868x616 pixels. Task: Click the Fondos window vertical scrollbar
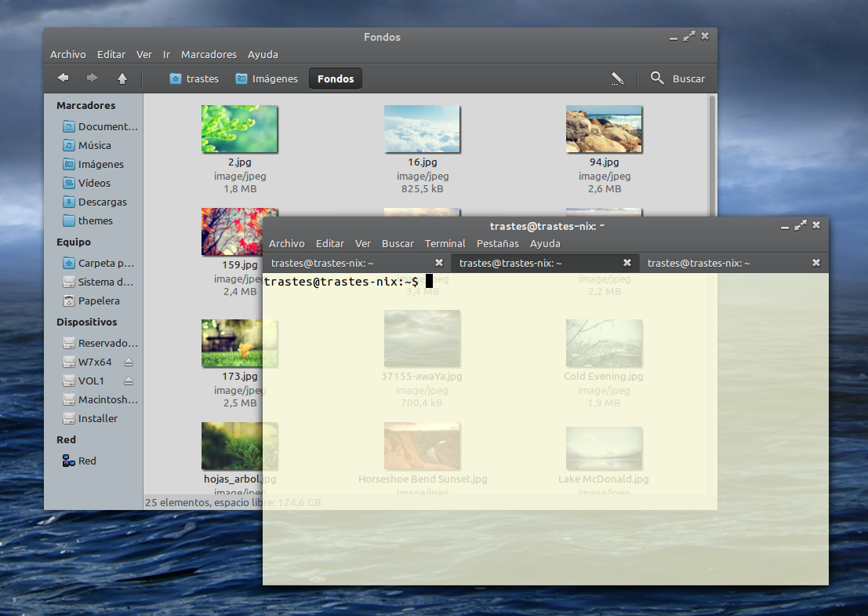pyautogui.click(x=713, y=155)
